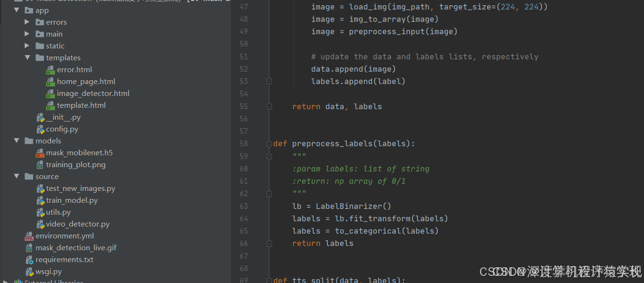Click the test_new_images.py Python icon

[x=41, y=189]
